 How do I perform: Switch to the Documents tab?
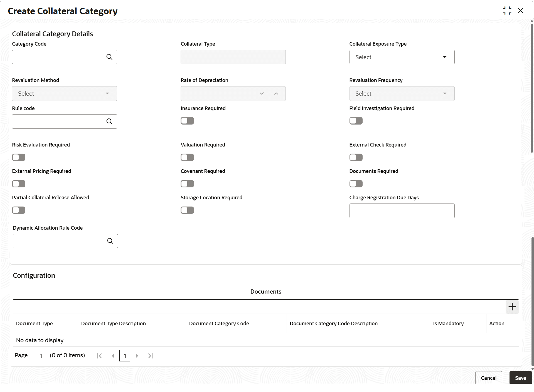tap(266, 292)
